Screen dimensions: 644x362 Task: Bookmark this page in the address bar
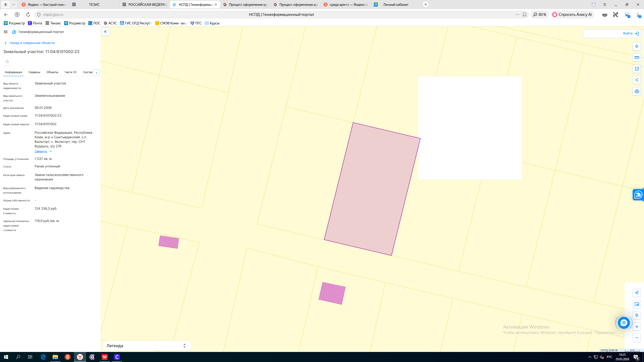[525, 15]
